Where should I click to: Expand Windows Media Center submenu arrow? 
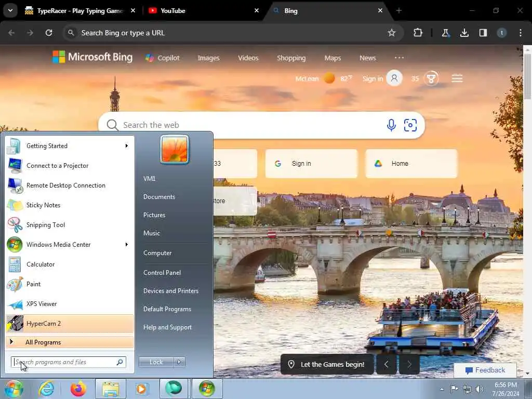127,244
